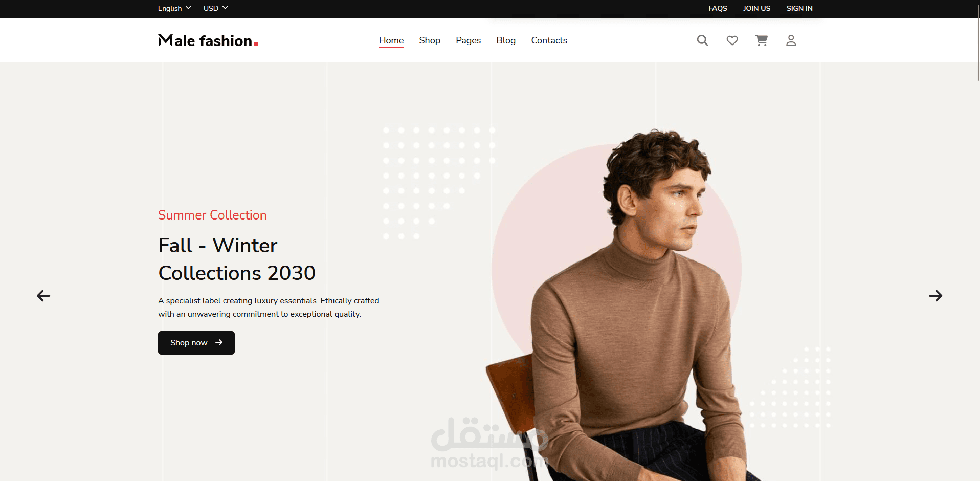980x481 pixels.
Task: Expand the USD currency dropdown
Action: click(216, 8)
